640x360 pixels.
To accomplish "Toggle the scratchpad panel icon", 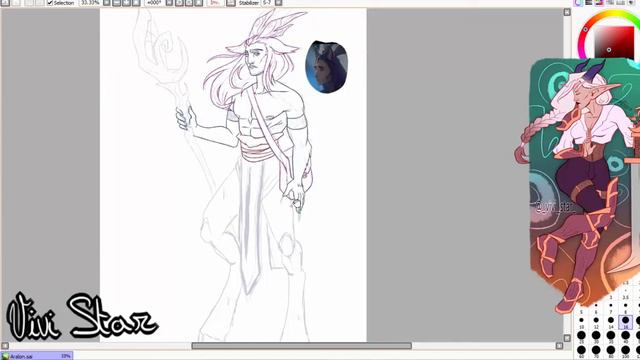I will [x=631, y=2].
